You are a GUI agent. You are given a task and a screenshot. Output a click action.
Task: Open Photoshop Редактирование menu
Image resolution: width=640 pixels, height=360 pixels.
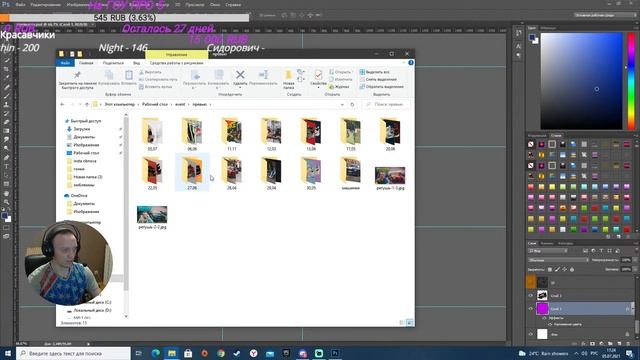pyautogui.click(x=46, y=5)
